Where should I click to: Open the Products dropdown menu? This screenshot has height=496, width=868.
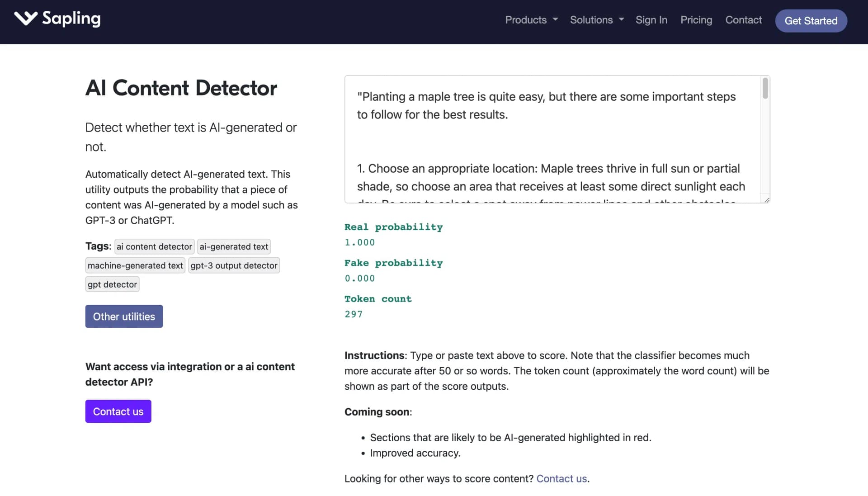tap(527, 20)
